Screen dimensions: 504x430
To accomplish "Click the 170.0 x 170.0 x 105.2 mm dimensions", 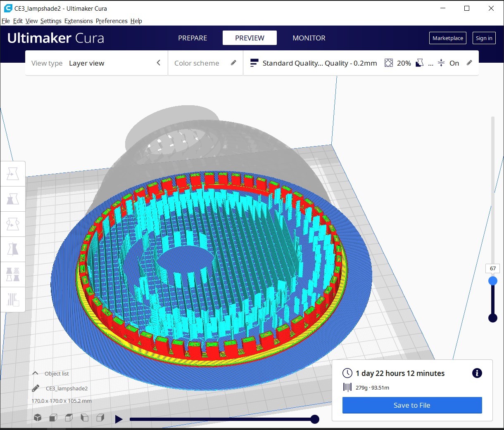I will [x=62, y=401].
